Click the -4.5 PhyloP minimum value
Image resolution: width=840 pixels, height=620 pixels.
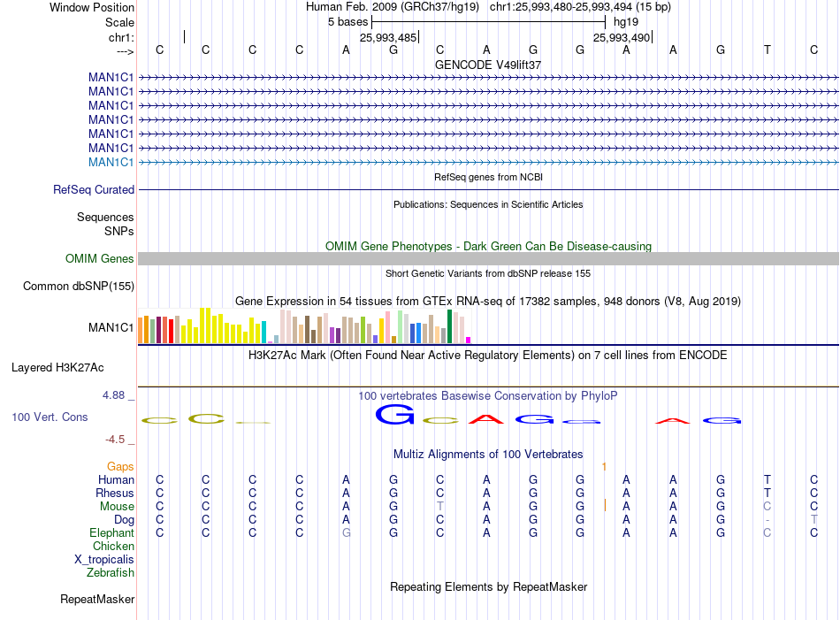(x=115, y=440)
